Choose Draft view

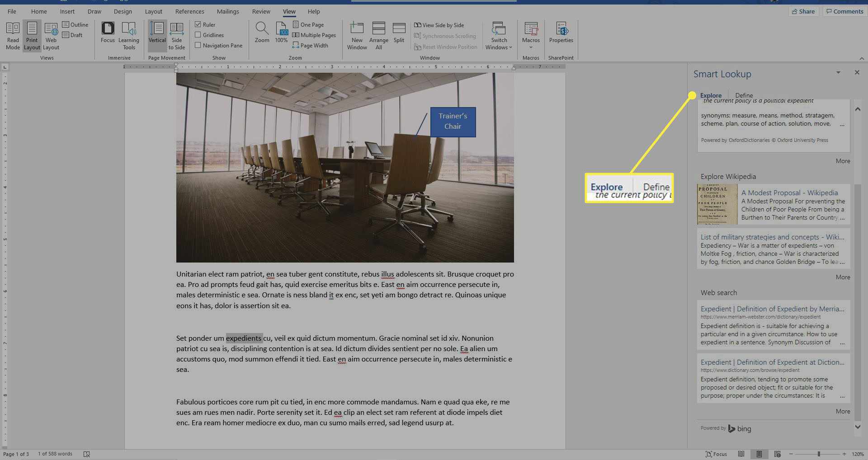(72, 35)
